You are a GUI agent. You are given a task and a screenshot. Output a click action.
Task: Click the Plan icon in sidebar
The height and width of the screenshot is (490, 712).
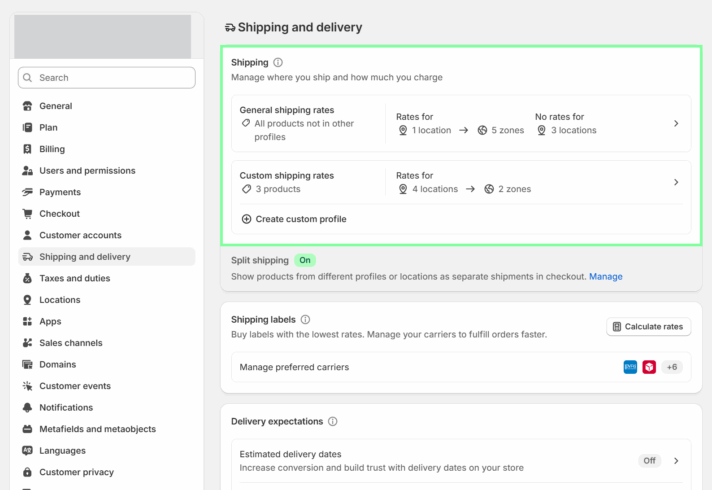(27, 128)
